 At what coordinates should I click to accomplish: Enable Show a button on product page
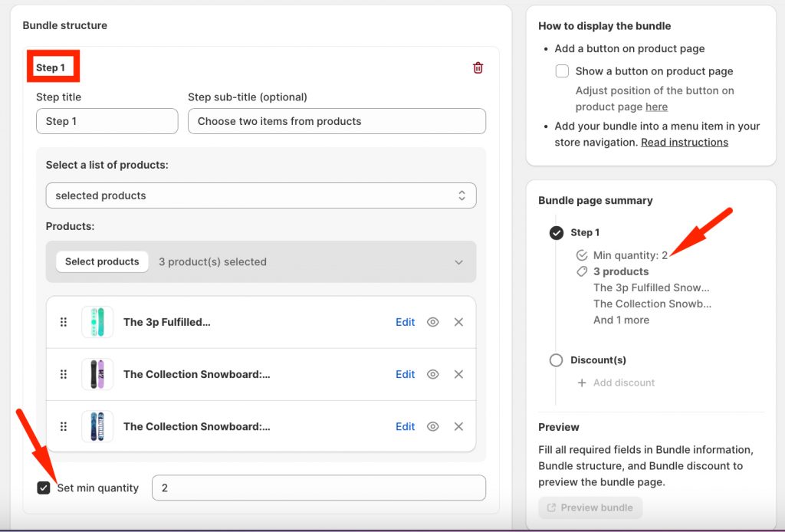562,71
